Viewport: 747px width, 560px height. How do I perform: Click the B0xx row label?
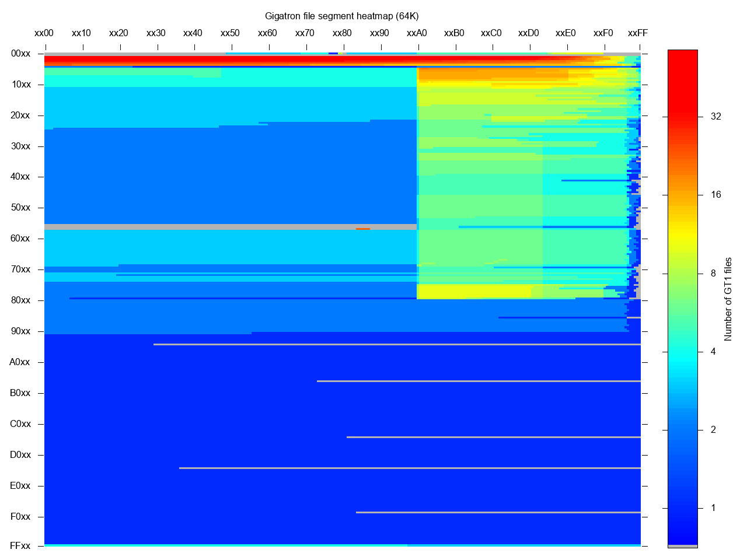point(20,393)
